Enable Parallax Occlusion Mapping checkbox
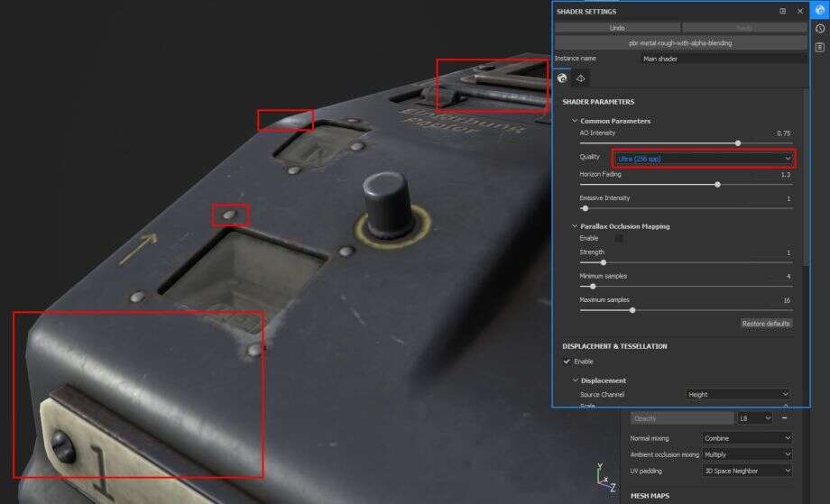 pyautogui.click(x=619, y=238)
